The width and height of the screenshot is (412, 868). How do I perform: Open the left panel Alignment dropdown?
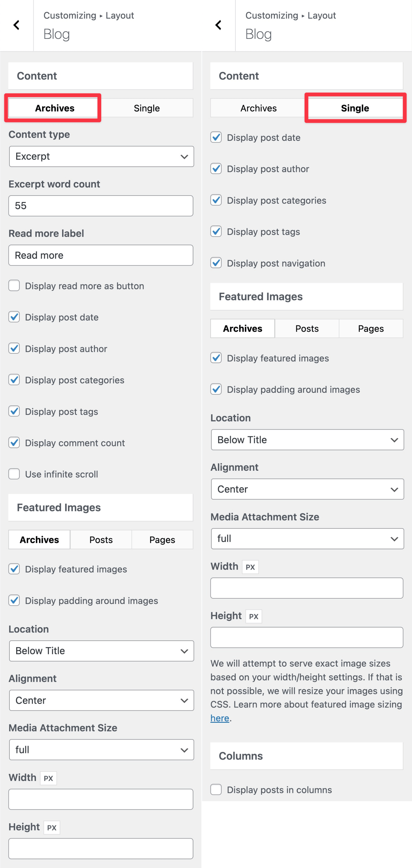point(102,700)
